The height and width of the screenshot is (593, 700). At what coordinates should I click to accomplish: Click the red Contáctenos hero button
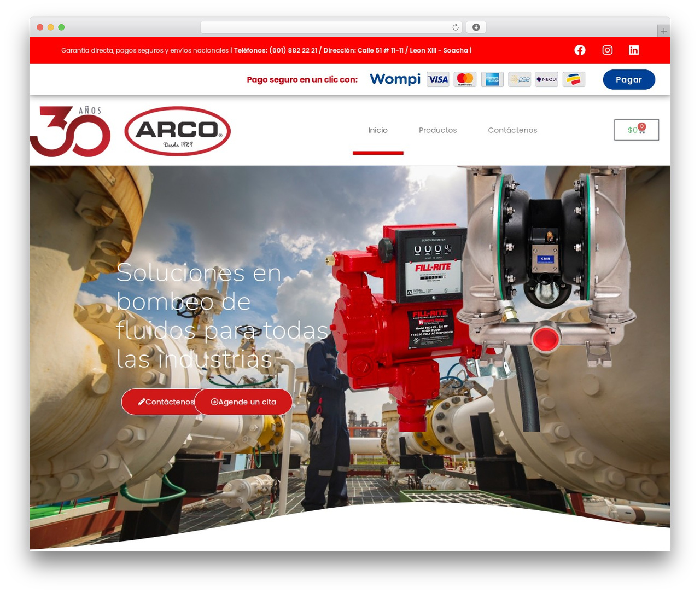pos(159,402)
